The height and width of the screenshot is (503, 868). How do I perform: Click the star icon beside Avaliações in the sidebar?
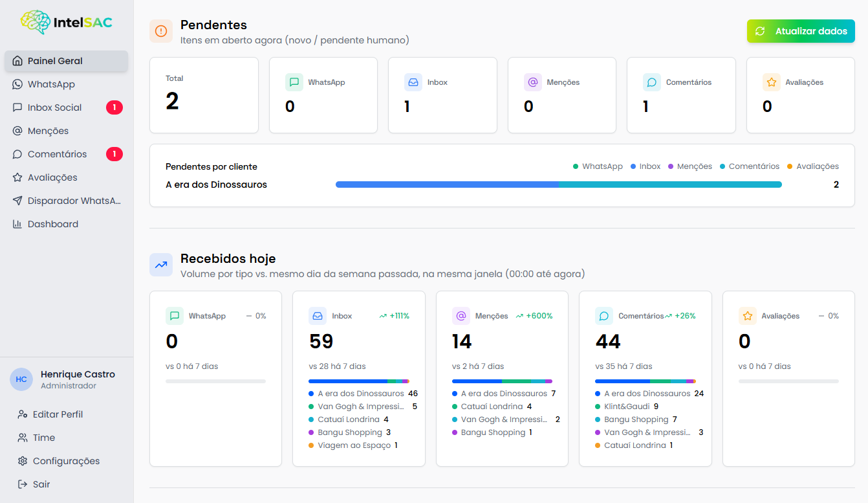[x=17, y=177]
